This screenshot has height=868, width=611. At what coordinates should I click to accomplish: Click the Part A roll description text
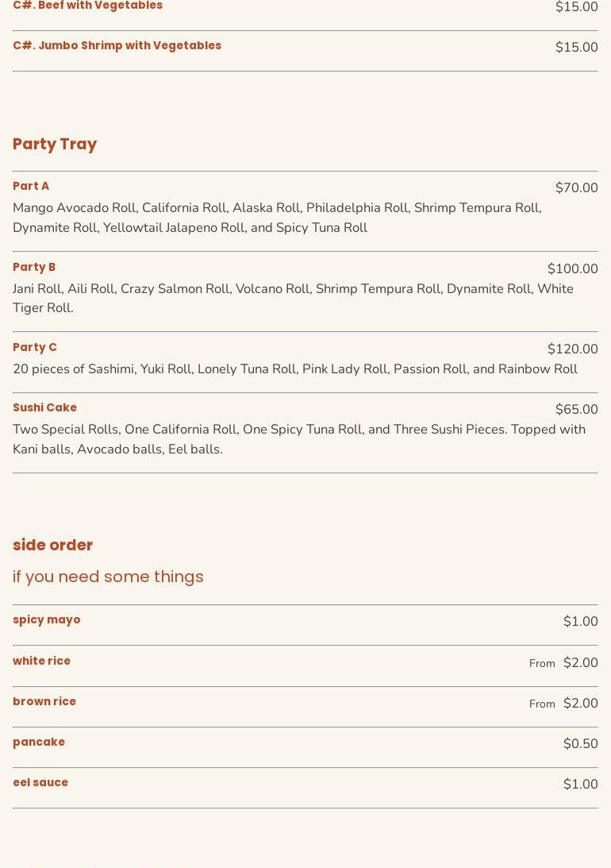pos(277,218)
